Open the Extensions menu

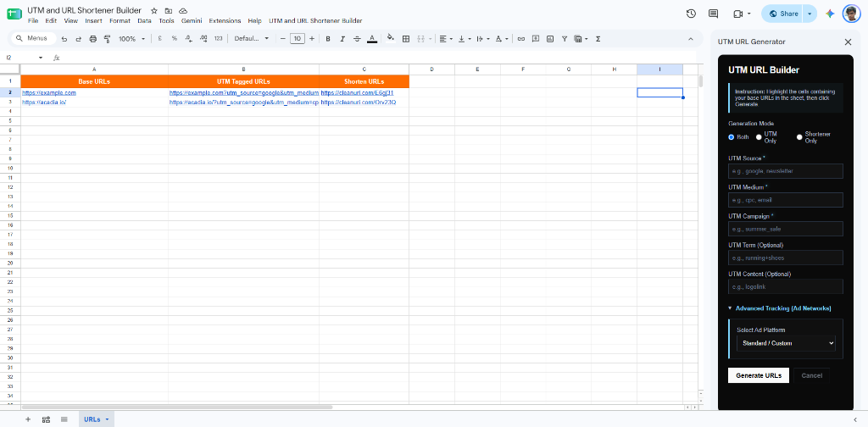click(x=225, y=20)
